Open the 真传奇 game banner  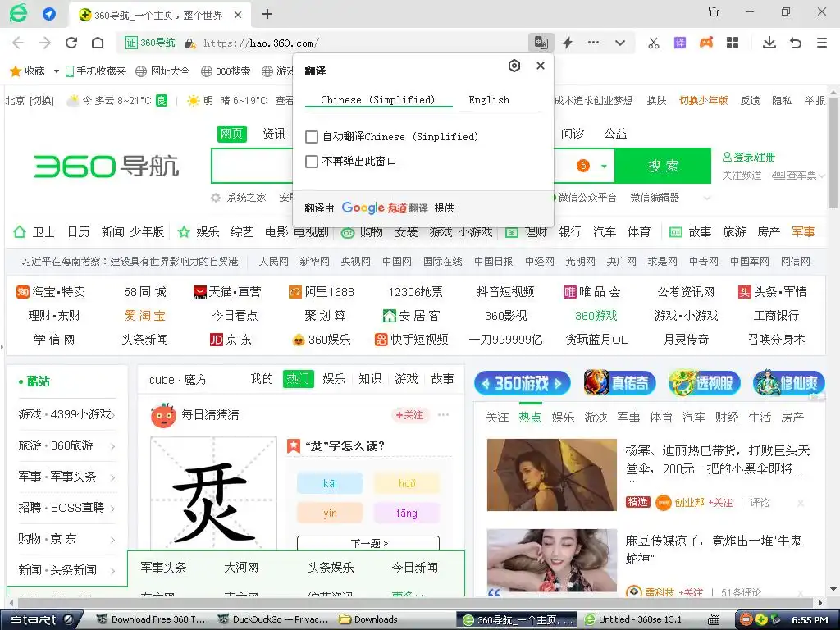coord(619,382)
